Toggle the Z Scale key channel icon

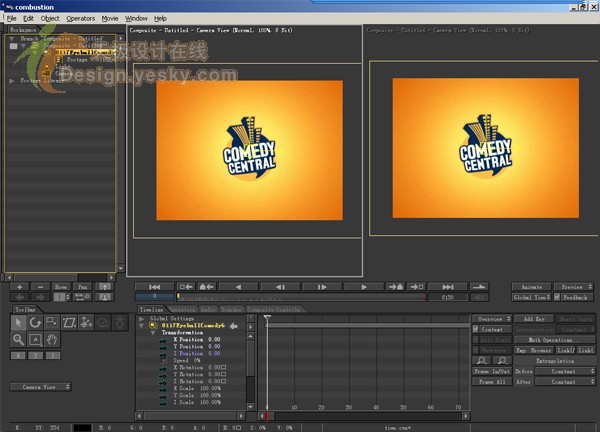[163, 403]
